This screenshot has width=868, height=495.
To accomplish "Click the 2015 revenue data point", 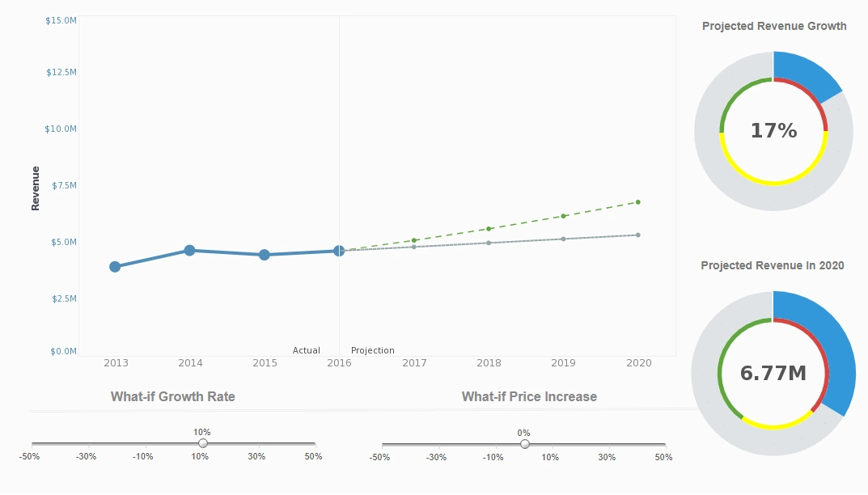I will coord(264,255).
